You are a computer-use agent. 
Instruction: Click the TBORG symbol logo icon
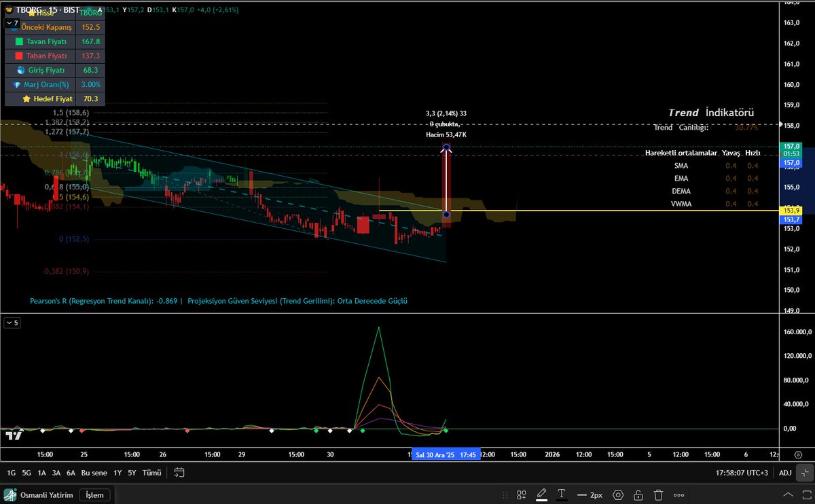point(9,10)
